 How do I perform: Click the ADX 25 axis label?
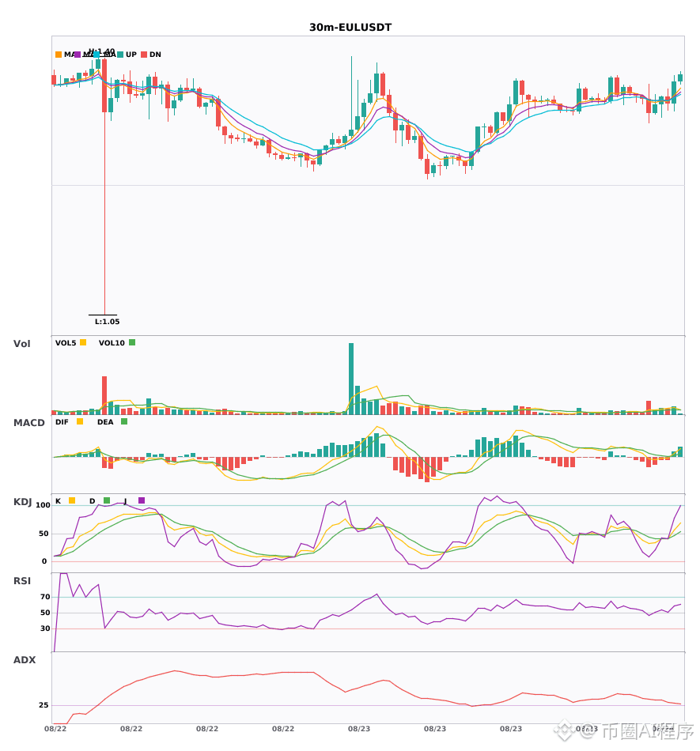(44, 705)
